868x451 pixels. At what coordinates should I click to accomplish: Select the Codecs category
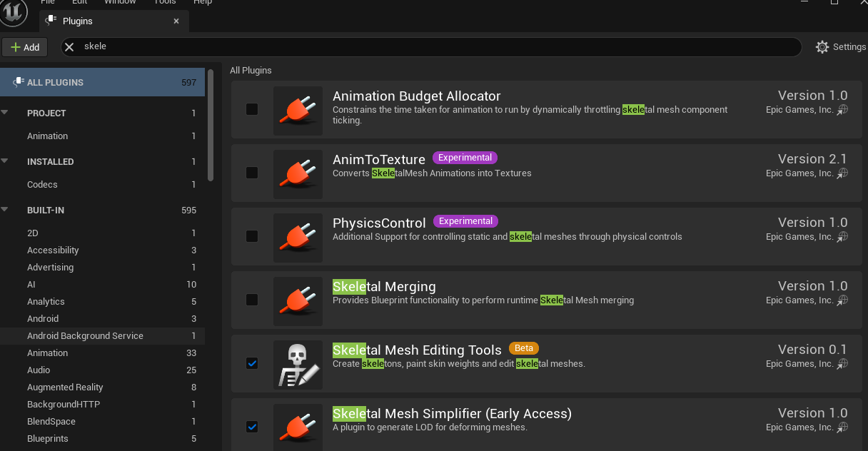[x=102, y=184]
